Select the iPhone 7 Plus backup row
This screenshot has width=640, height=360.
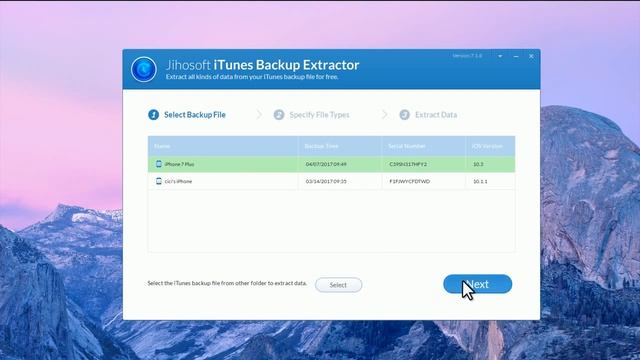click(331, 164)
